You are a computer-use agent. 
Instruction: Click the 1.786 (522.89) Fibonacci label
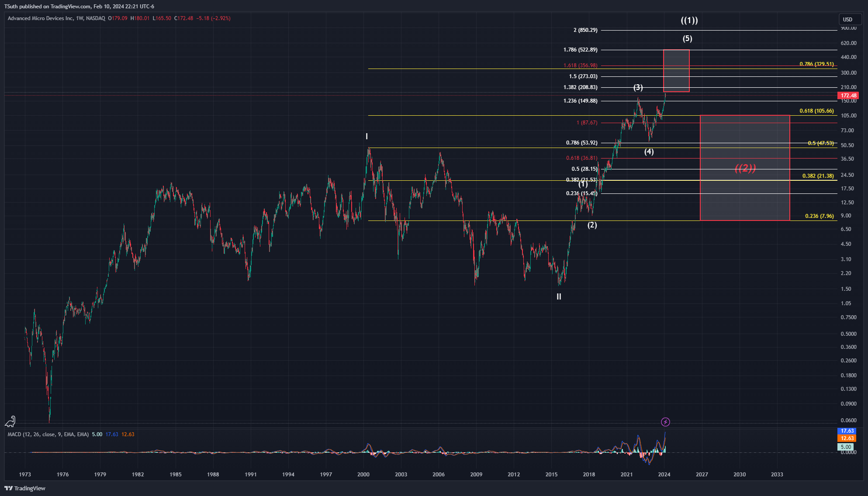tap(580, 50)
